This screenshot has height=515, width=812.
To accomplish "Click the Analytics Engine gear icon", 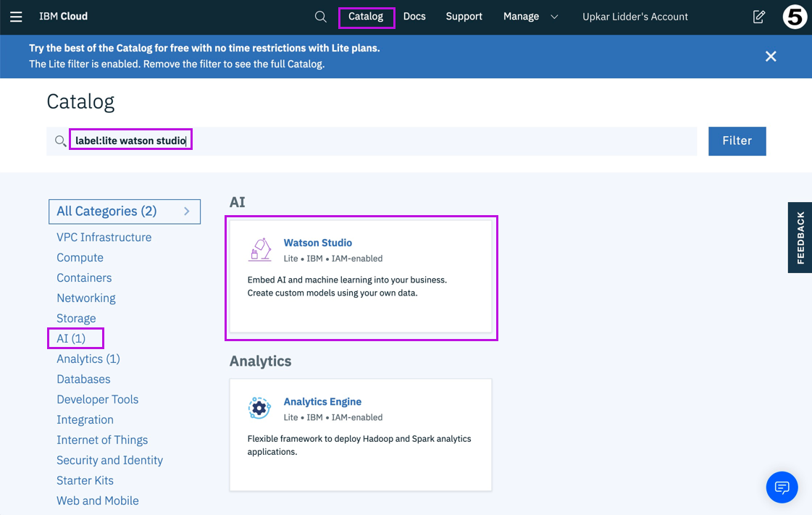I will 259,409.
